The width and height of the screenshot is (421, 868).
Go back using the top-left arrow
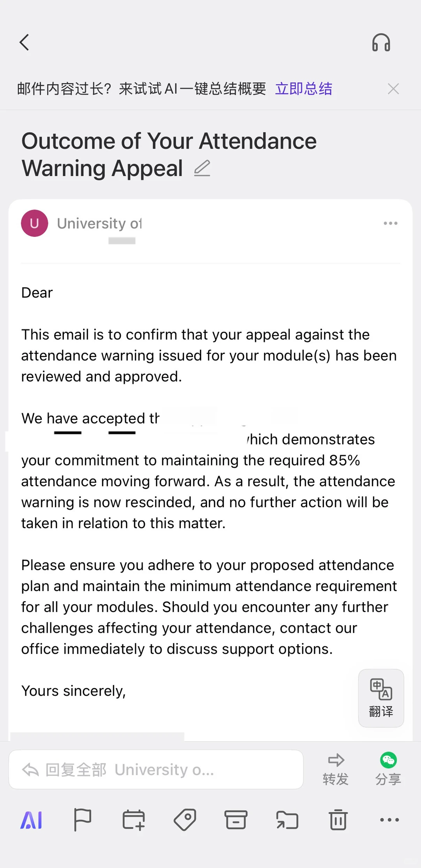(25, 43)
